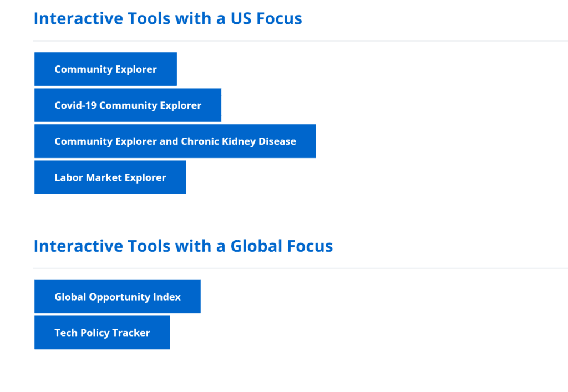Pick the Chronic Kidney Disease explorer link
Image resolution: width=568 pixels, height=392 pixels.
175,141
